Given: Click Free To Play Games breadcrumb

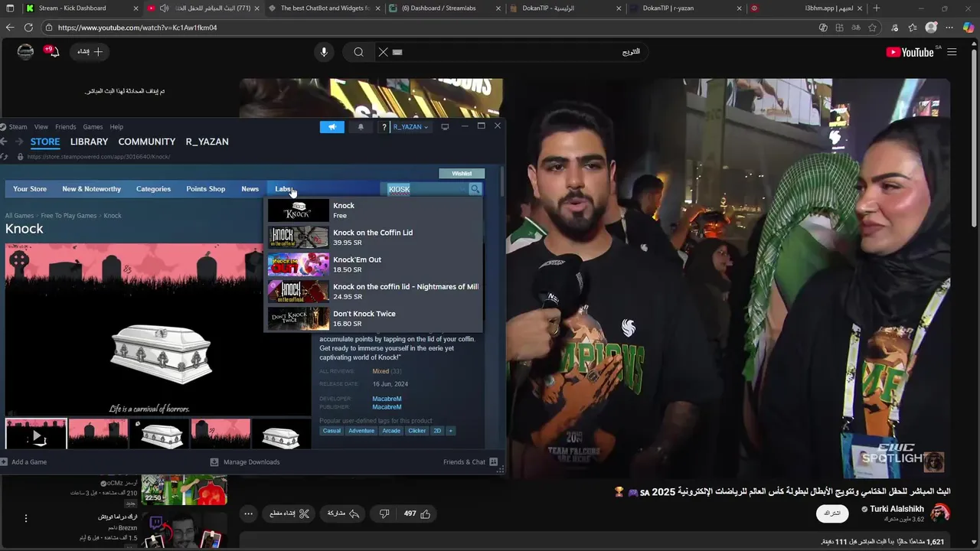Looking at the screenshot, I should [69, 216].
